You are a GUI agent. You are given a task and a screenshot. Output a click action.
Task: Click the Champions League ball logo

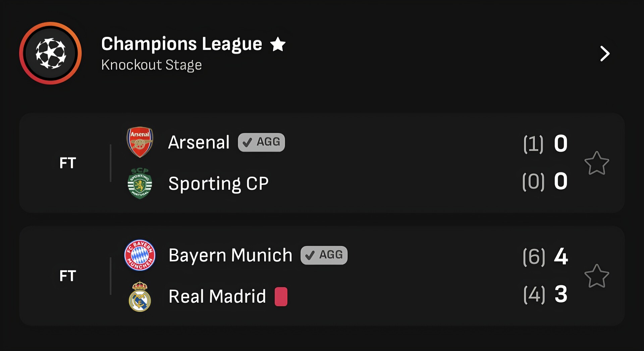[x=50, y=53]
